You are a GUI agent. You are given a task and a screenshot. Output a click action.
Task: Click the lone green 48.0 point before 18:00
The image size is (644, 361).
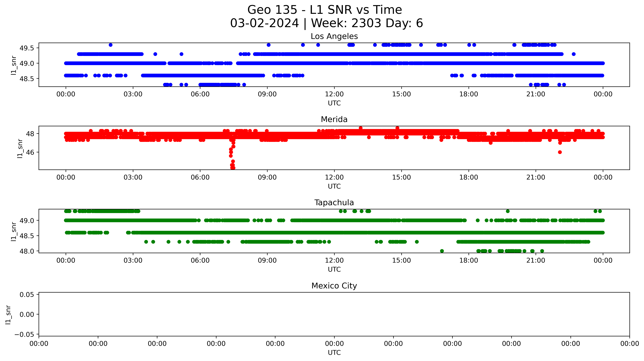click(442, 251)
